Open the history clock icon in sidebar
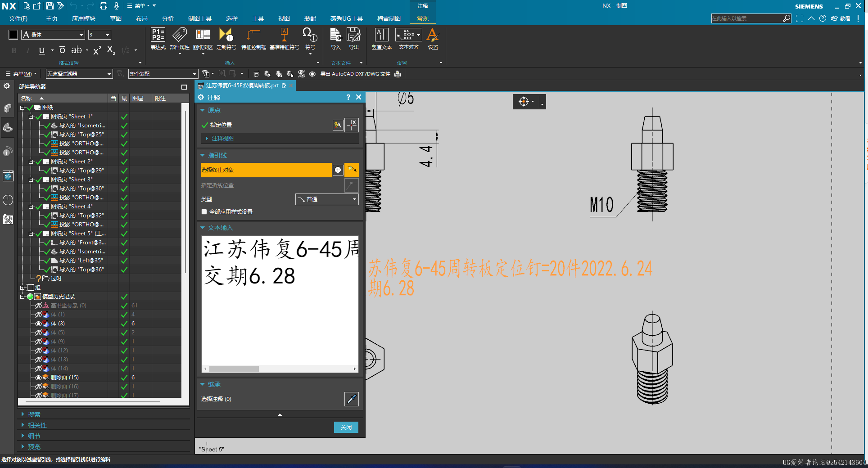 click(8, 200)
